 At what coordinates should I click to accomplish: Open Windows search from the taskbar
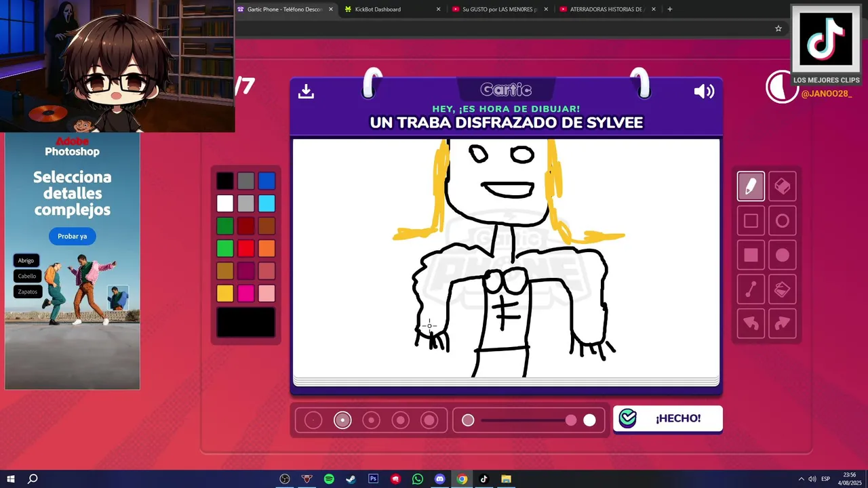(33, 479)
